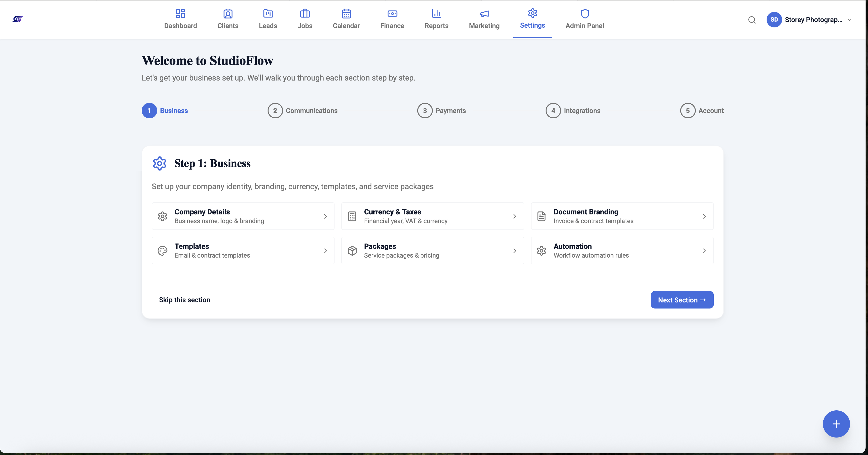Open Templates via its chevron
Viewport: 868px width, 455px height.
(x=325, y=251)
